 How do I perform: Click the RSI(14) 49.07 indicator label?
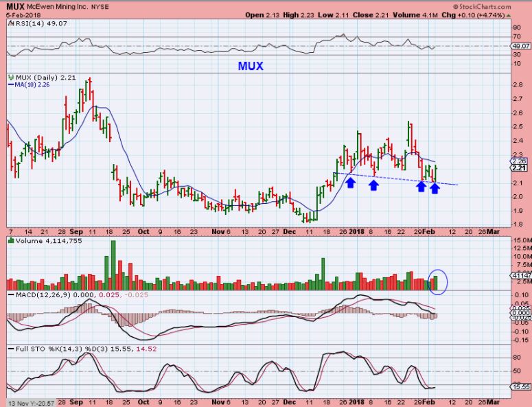41,23
